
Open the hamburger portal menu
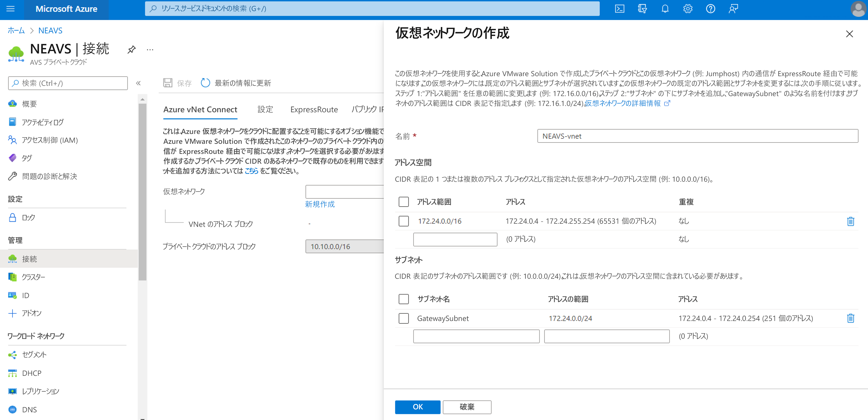point(10,9)
